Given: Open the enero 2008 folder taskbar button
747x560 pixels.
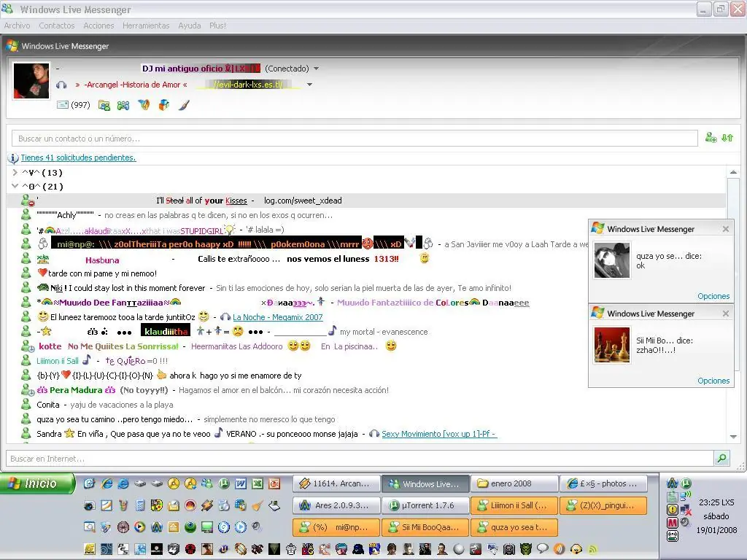Looking at the screenshot, I should (x=514, y=484).
